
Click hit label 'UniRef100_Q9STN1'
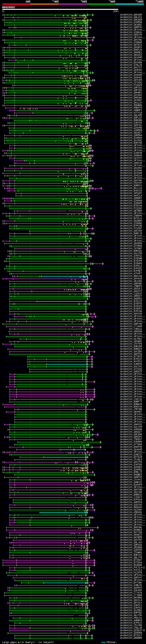tap(131, 40)
